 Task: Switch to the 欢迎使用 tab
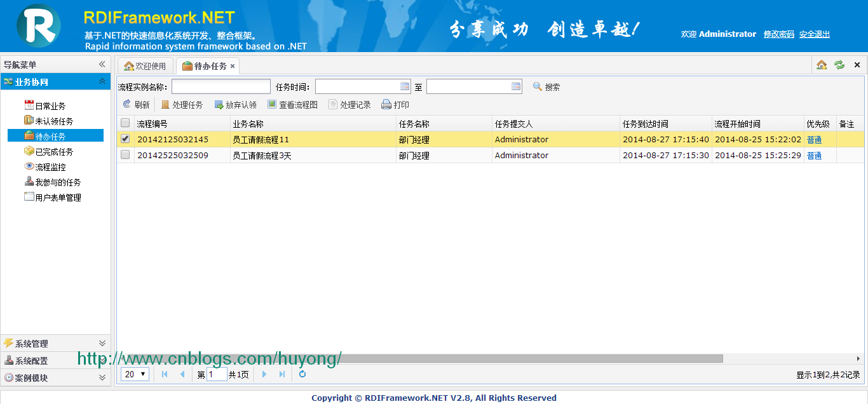(x=145, y=66)
